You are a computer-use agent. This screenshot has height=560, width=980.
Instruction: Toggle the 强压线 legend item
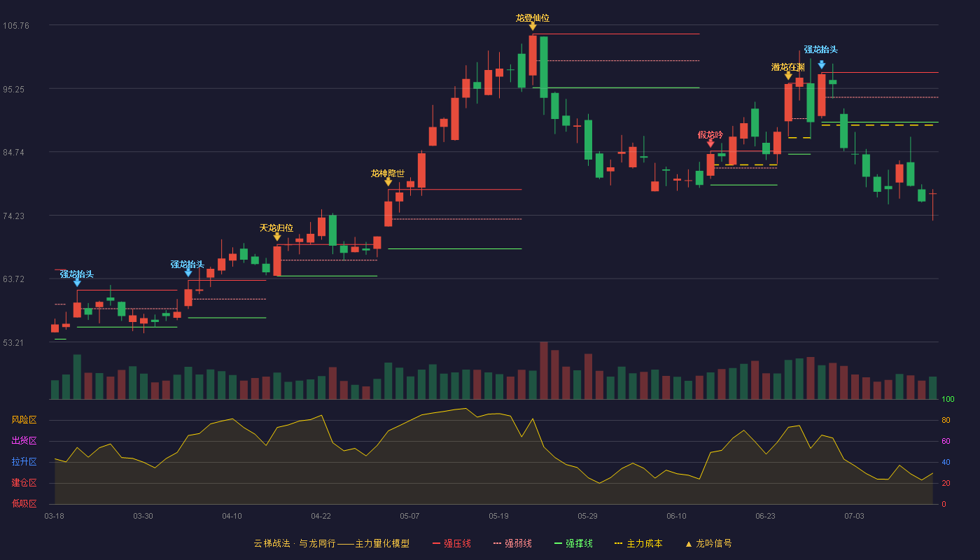click(x=451, y=543)
